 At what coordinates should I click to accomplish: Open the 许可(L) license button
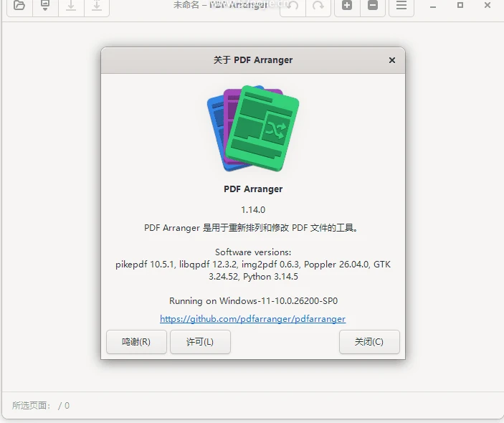200,342
